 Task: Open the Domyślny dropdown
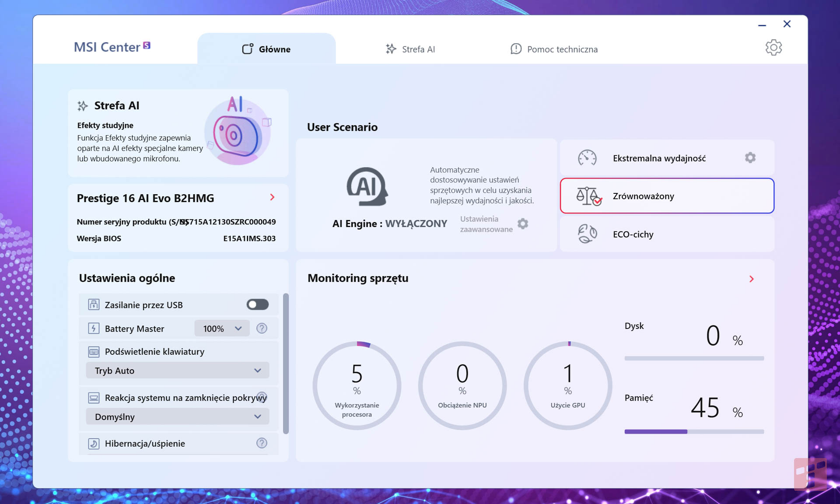click(178, 416)
